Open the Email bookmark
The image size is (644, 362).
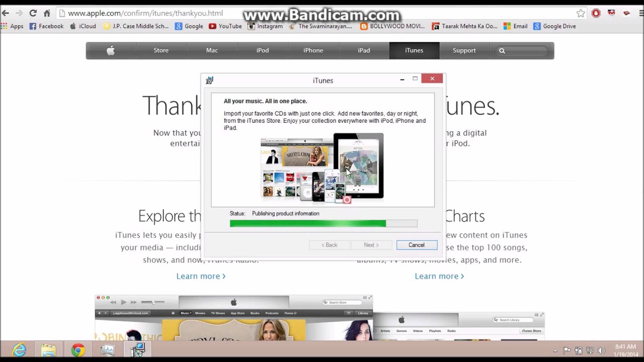tap(515, 26)
